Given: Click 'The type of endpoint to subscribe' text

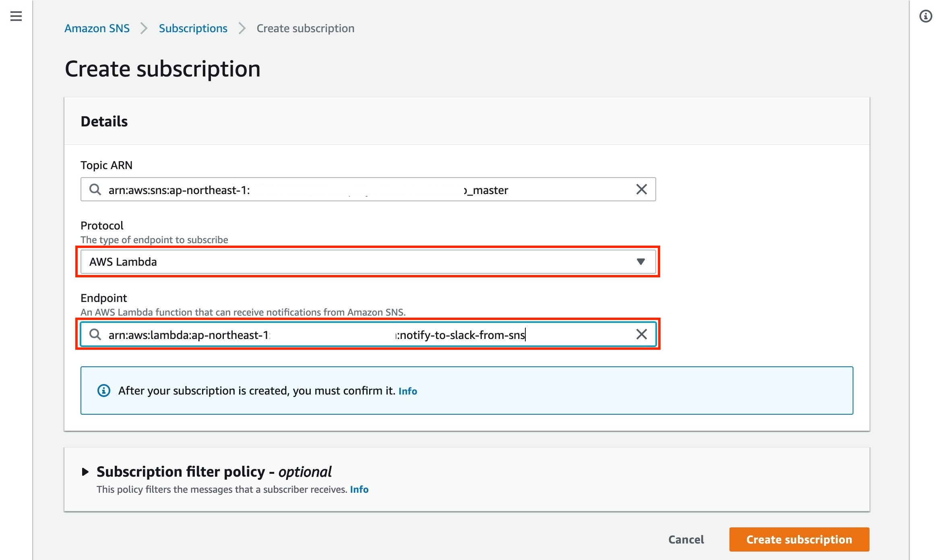Looking at the screenshot, I should (x=154, y=240).
